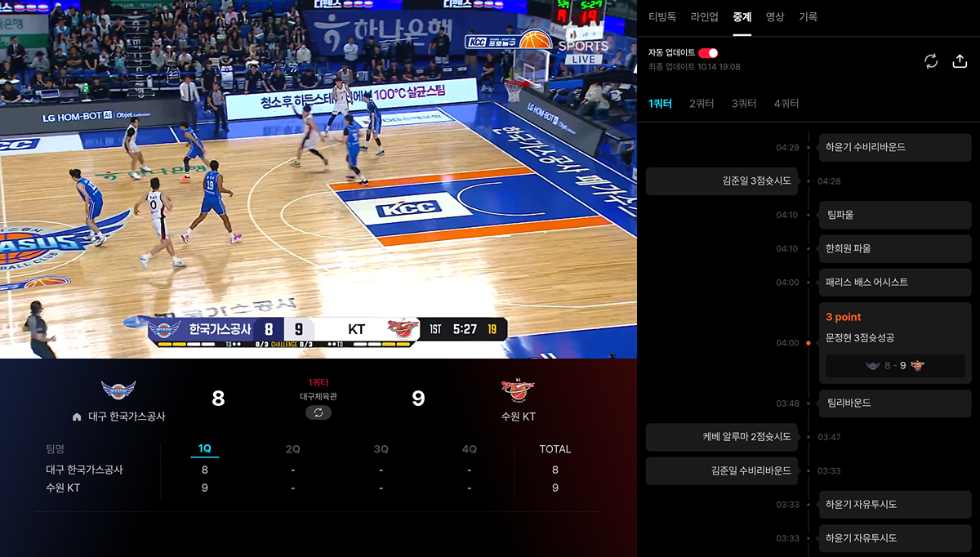Open the 김준일 수비리바운드 play entry

(722, 471)
